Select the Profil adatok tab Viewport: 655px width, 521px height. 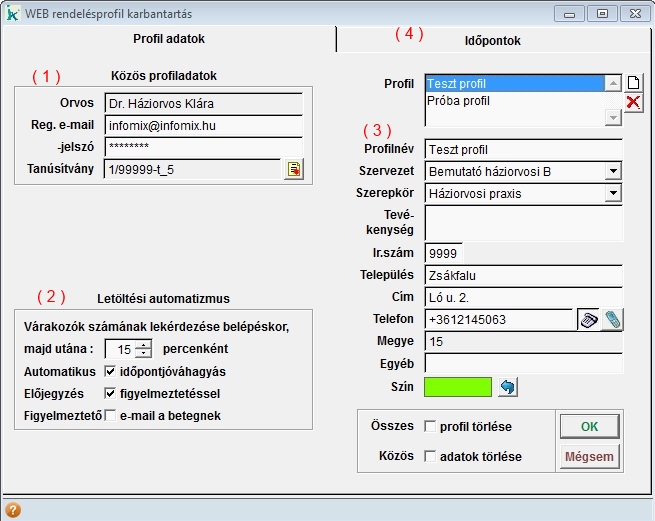[169, 40]
